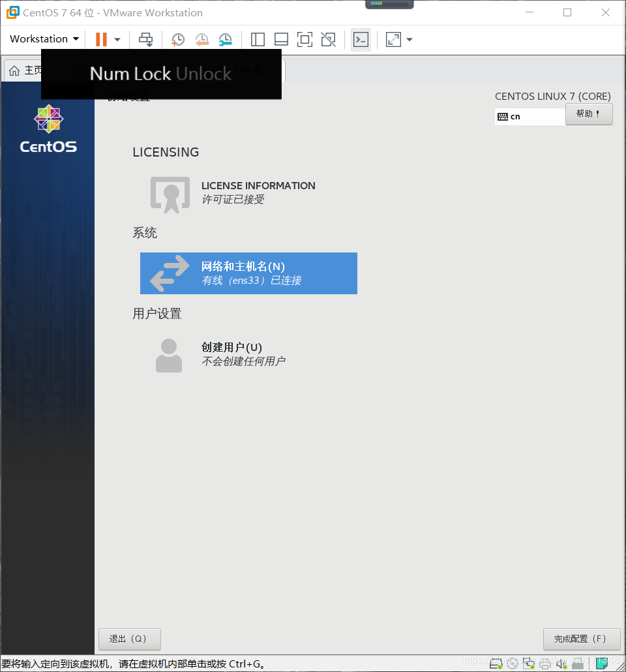Click the VMware Workstation title icon
This screenshot has width=626, height=672.
(x=13, y=12)
